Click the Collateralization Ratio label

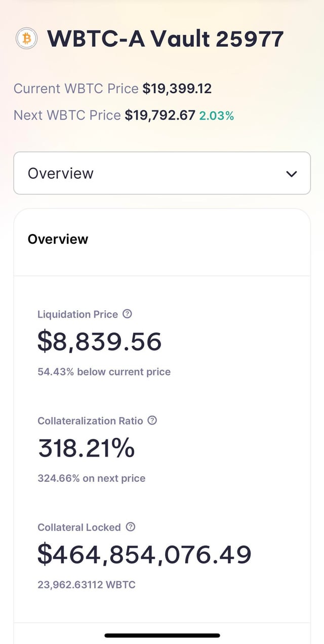(x=90, y=421)
